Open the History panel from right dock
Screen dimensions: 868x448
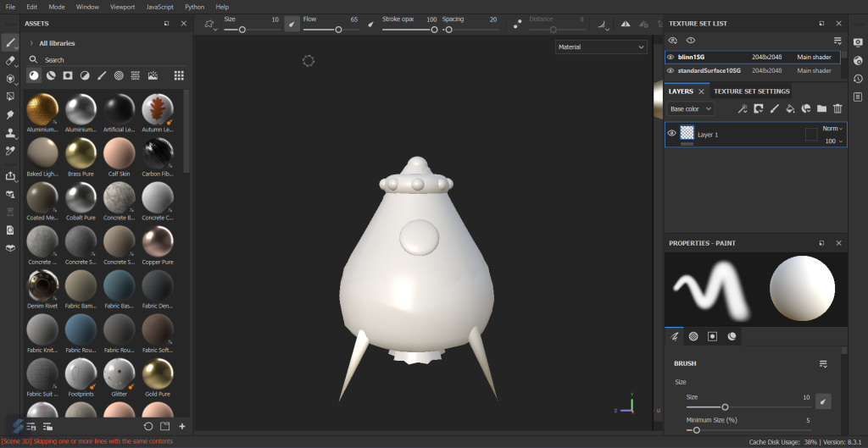pyautogui.click(x=858, y=79)
